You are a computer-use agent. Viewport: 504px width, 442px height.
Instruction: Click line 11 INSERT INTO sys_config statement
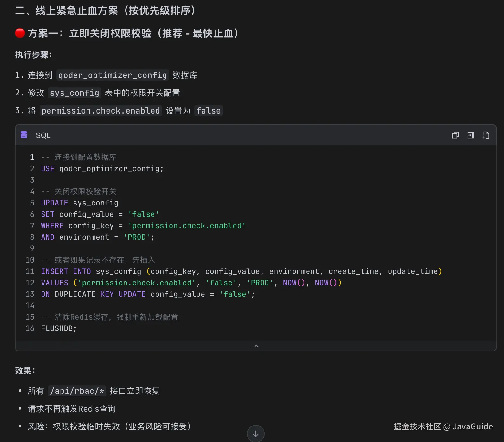pos(242,271)
